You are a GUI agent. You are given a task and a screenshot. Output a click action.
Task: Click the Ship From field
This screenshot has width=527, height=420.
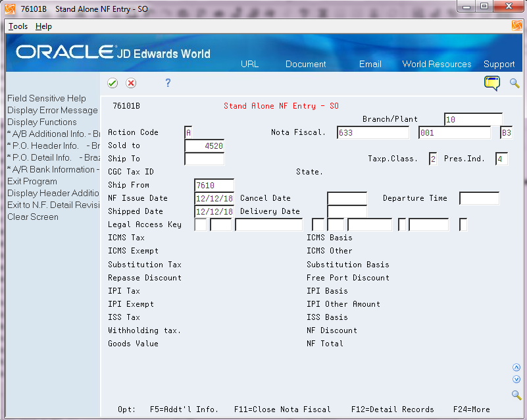click(214, 185)
